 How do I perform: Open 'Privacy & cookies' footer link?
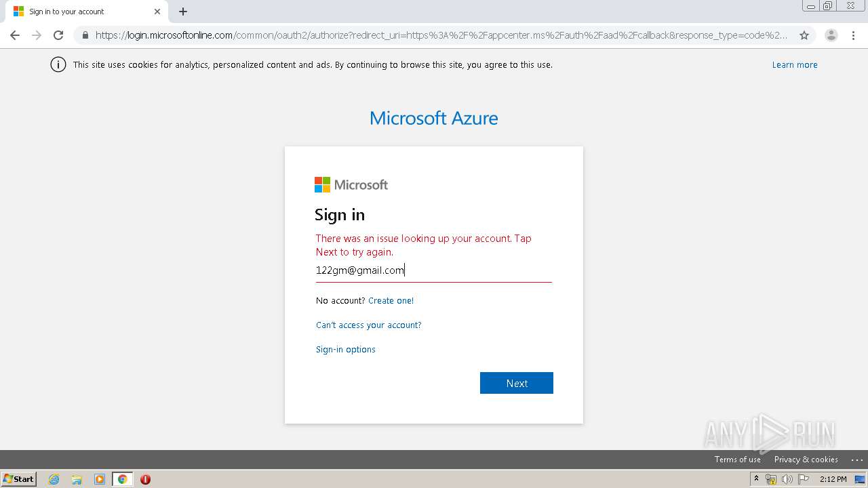click(806, 460)
